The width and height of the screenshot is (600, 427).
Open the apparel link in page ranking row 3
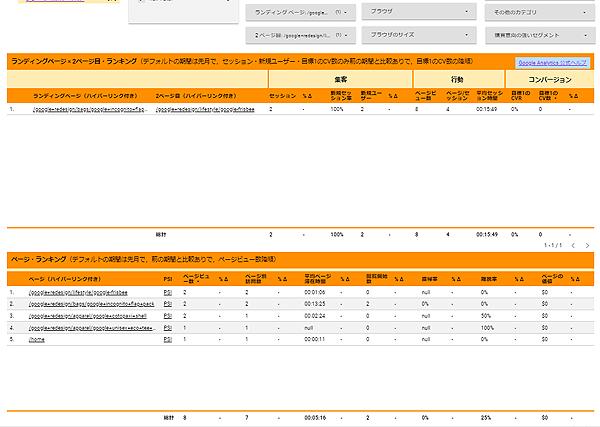[x=88, y=316]
